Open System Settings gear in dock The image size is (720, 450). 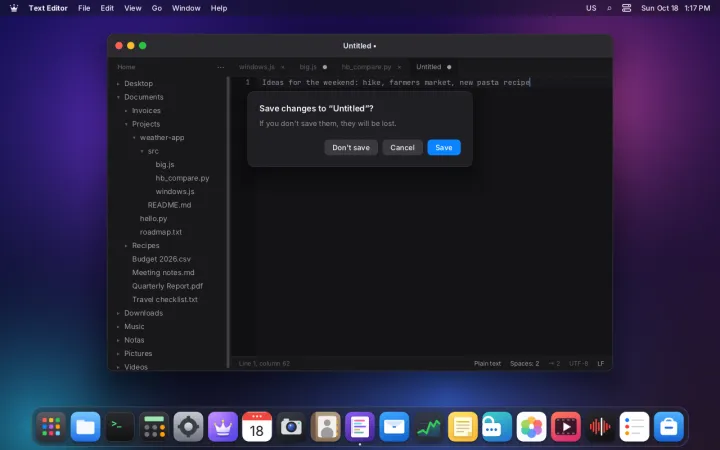click(x=188, y=427)
